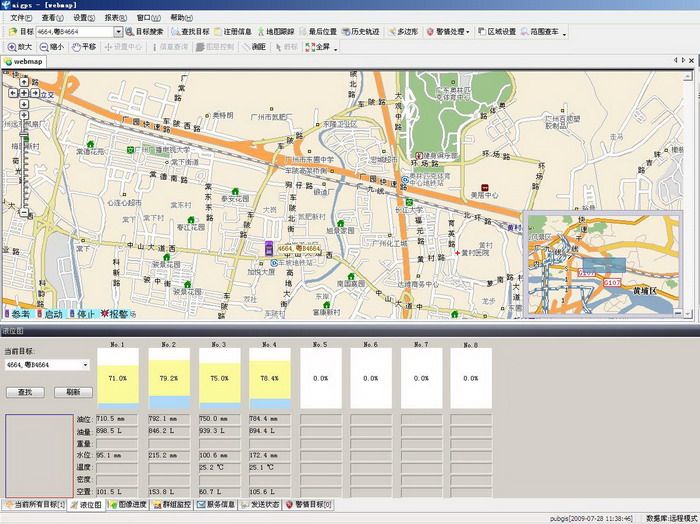Screen dimensions: 700x524
Task: Open the 查看 menu
Action: (53, 17)
